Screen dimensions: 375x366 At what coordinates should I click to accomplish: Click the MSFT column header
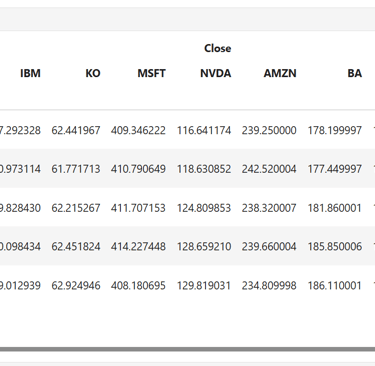tap(151, 73)
